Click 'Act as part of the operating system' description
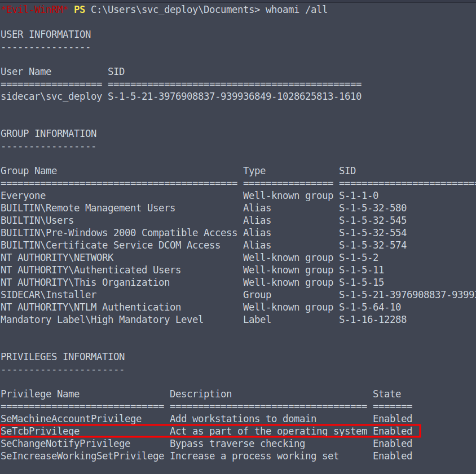The width and height of the screenshot is (476, 474). tap(268, 431)
